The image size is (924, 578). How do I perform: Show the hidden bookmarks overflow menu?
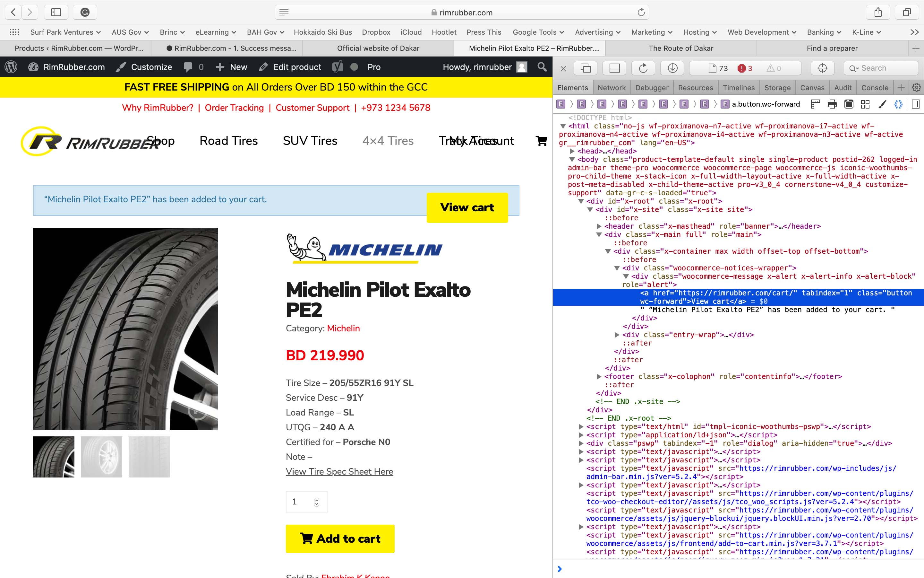(914, 32)
